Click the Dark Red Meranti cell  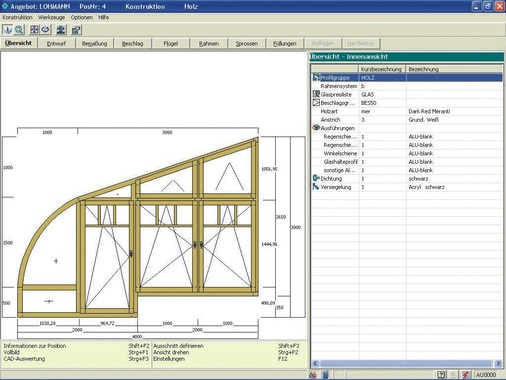pyautogui.click(x=429, y=111)
